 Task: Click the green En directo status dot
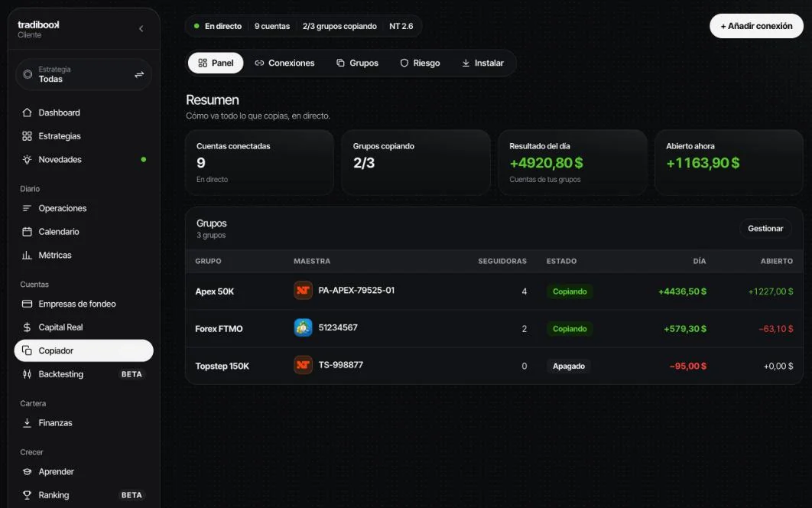(197, 26)
